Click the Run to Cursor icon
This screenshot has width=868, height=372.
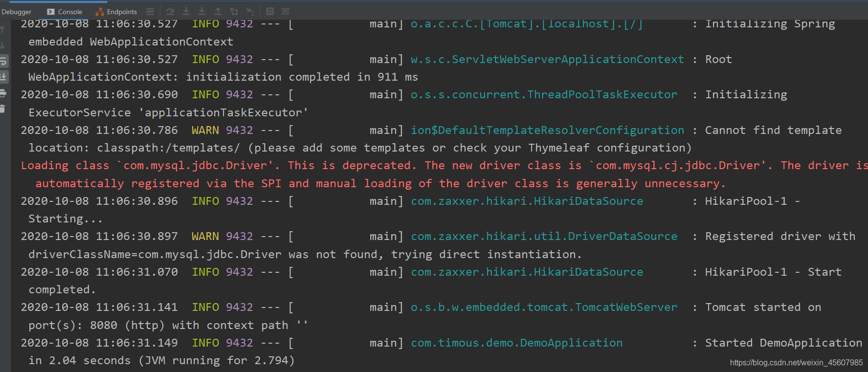coord(250,11)
